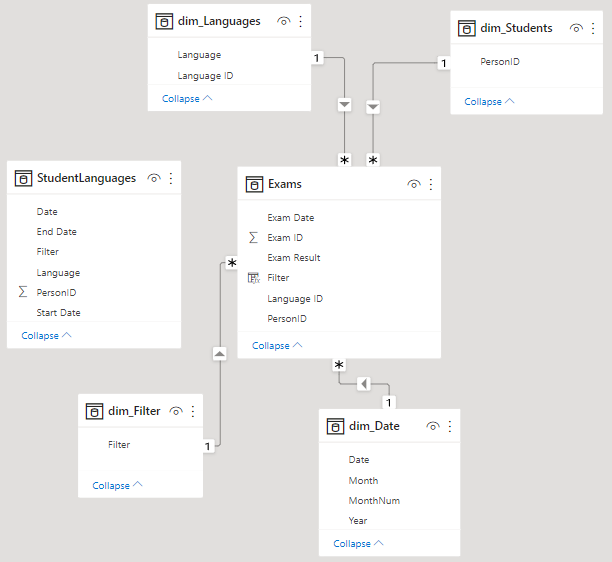The height and width of the screenshot is (562, 612).
Task: Open more options for dim_Filter table
Action: coord(193,411)
